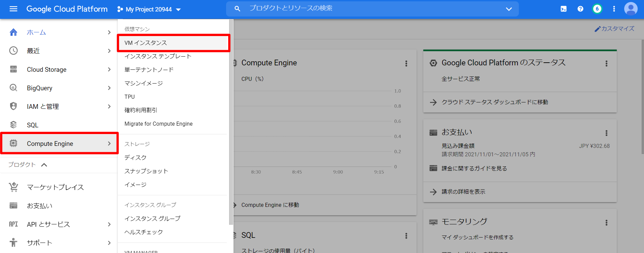The image size is (644, 253).
Task: Select 確約利用割引 menu item
Action: point(173,110)
